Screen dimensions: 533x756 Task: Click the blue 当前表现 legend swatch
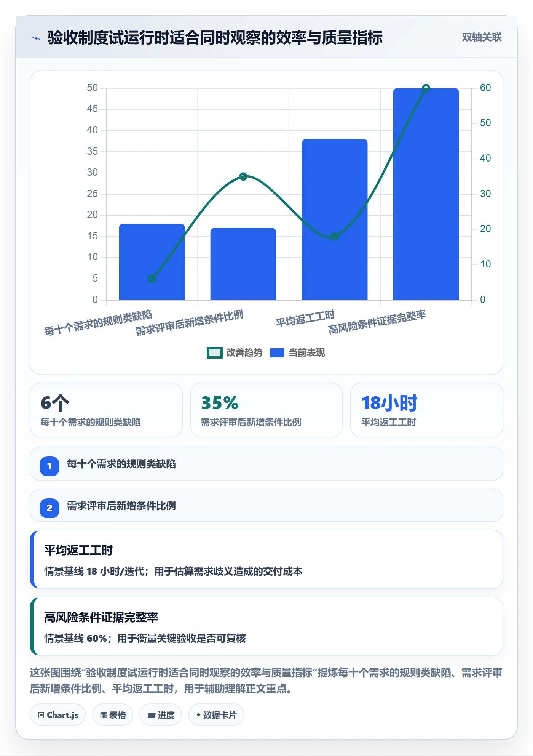pos(277,353)
